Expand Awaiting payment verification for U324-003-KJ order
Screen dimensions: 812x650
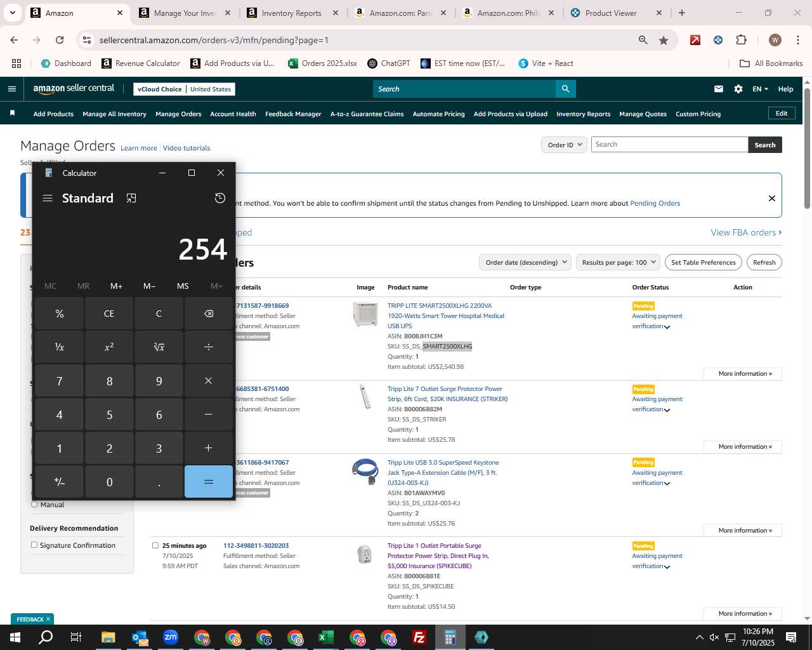pyautogui.click(x=667, y=484)
